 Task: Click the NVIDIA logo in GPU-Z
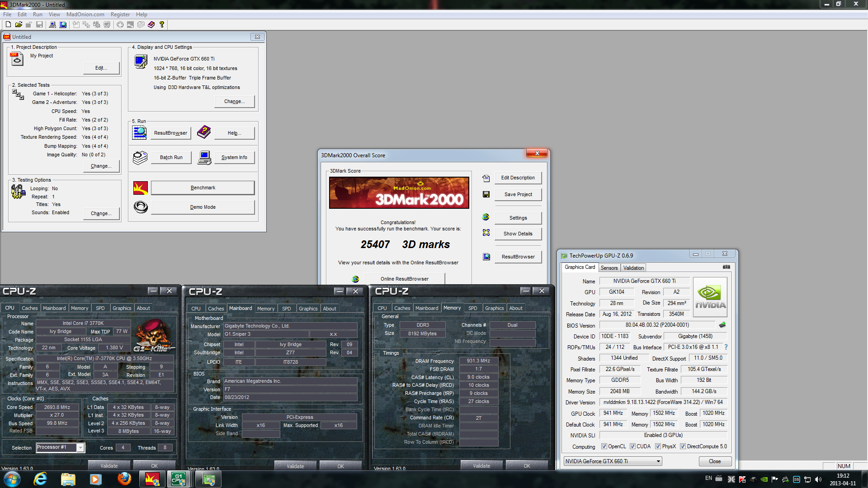click(x=710, y=297)
